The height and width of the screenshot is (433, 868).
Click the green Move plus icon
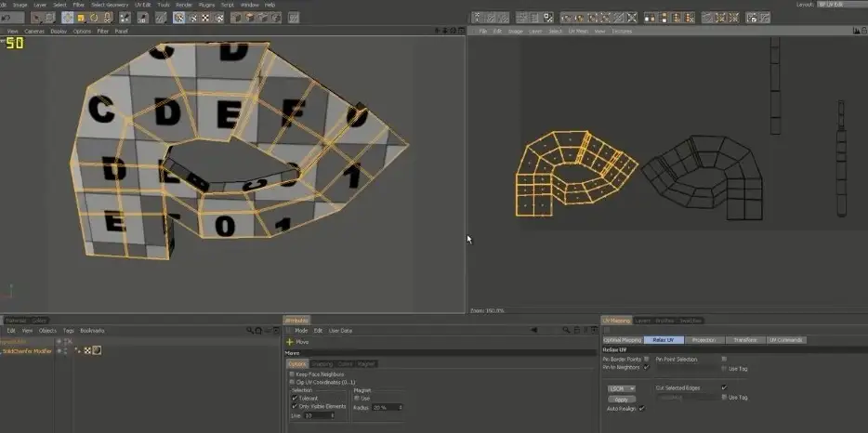[289, 342]
